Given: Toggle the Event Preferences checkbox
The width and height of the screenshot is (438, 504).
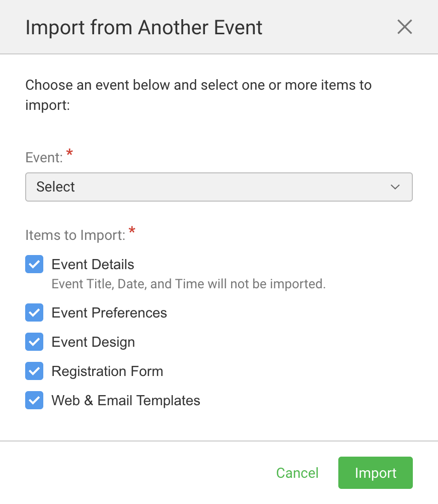Looking at the screenshot, I should point(34,313).
